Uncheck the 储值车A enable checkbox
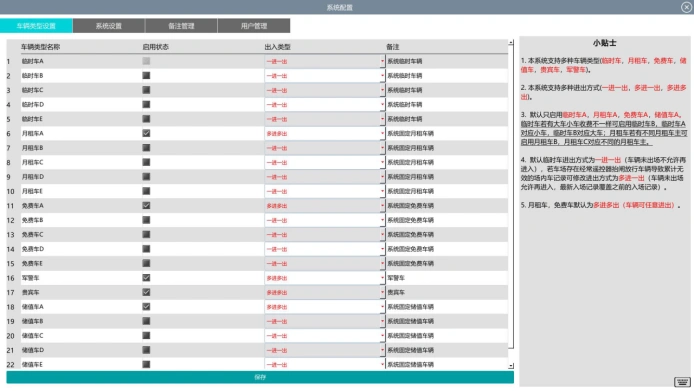This screenshot has height=391, width=694. [x=146, y=306]
